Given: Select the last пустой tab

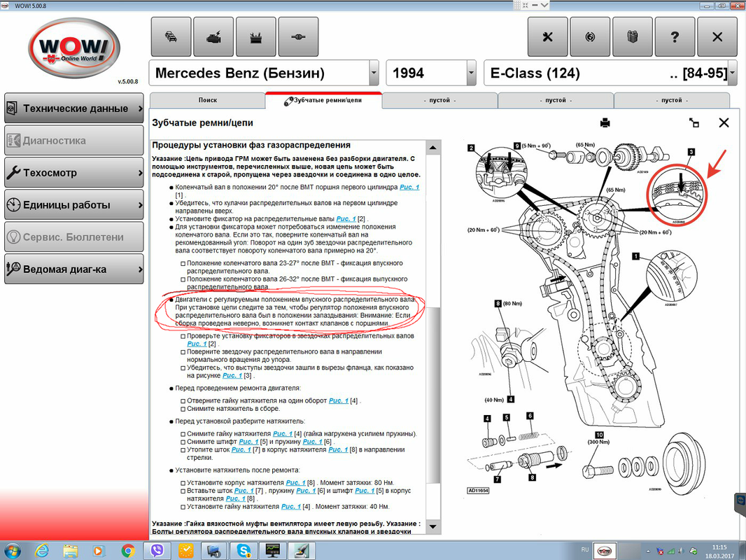Looking at the screenshot, I should coord(672,100).
